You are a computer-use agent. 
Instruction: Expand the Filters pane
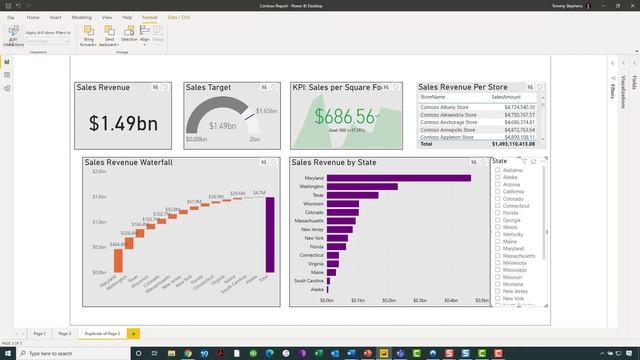pyautogui.click(x=613, y=63)
